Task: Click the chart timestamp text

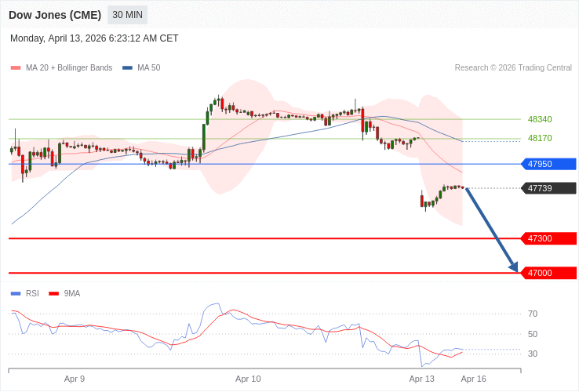Action: pyautogui.click(x=94, y=38)
